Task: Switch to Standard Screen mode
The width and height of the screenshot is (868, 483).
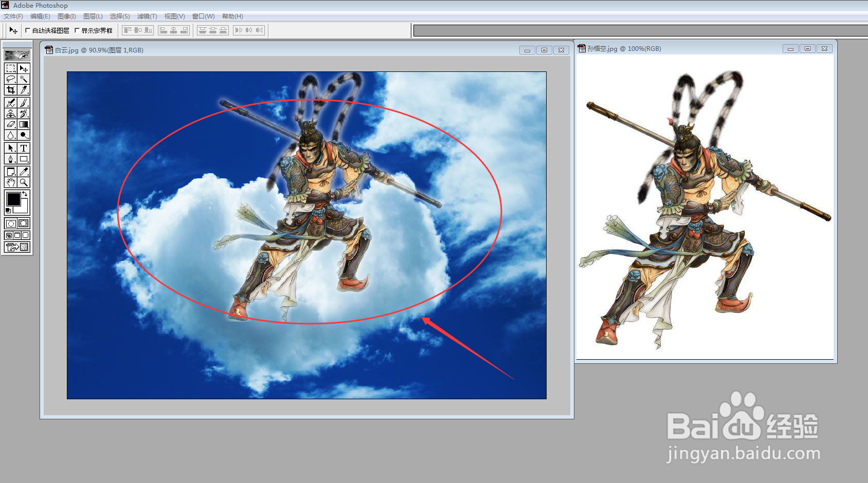Action: (9, 235)
